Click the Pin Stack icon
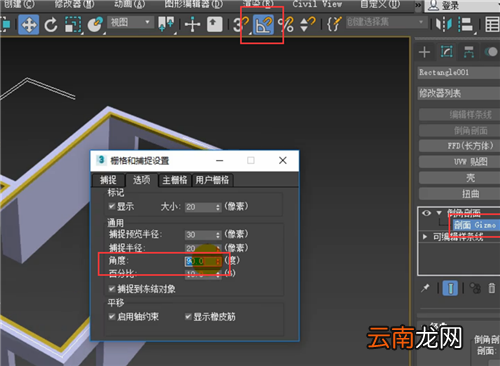 425,288
